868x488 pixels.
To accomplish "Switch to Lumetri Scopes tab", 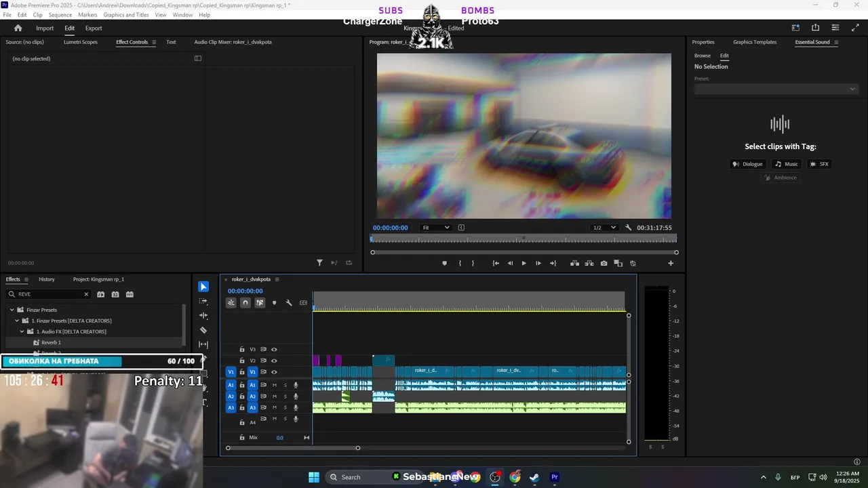I will [81, 42].
